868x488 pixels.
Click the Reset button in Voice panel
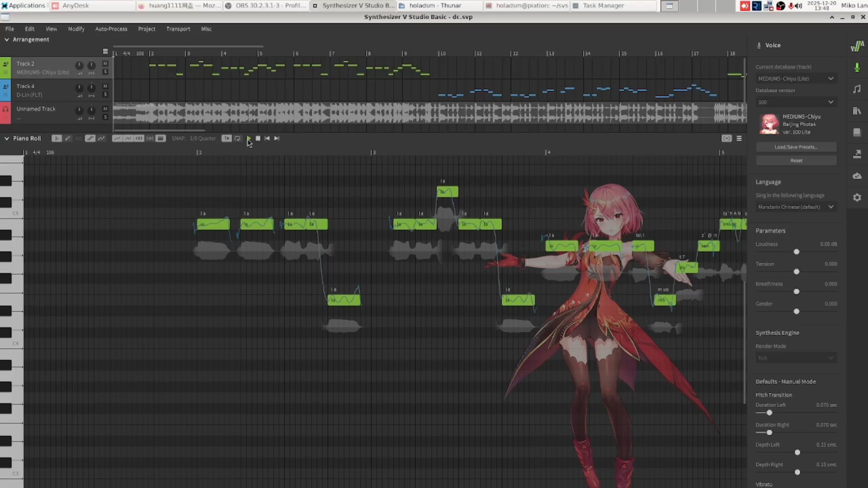(x=796, y=160)
